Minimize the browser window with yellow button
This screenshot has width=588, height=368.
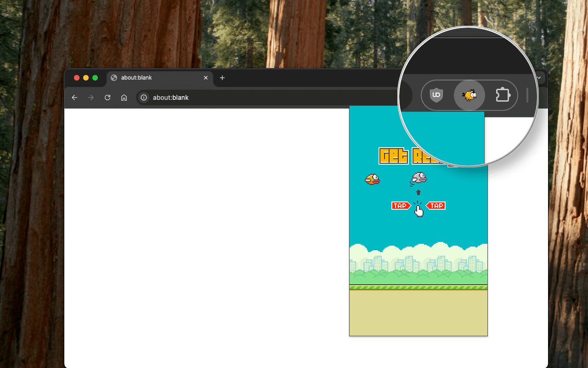[x=86, y=78]
